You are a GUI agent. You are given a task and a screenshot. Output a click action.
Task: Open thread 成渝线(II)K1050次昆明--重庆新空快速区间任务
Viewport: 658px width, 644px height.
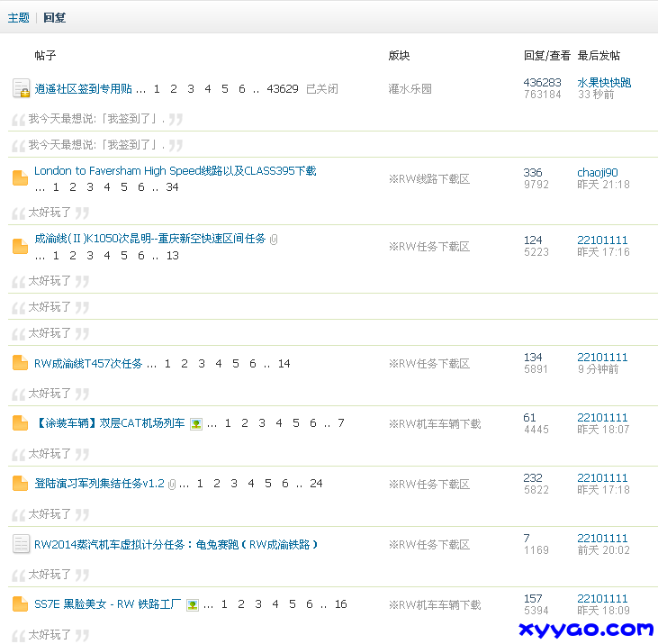(150, 239)
